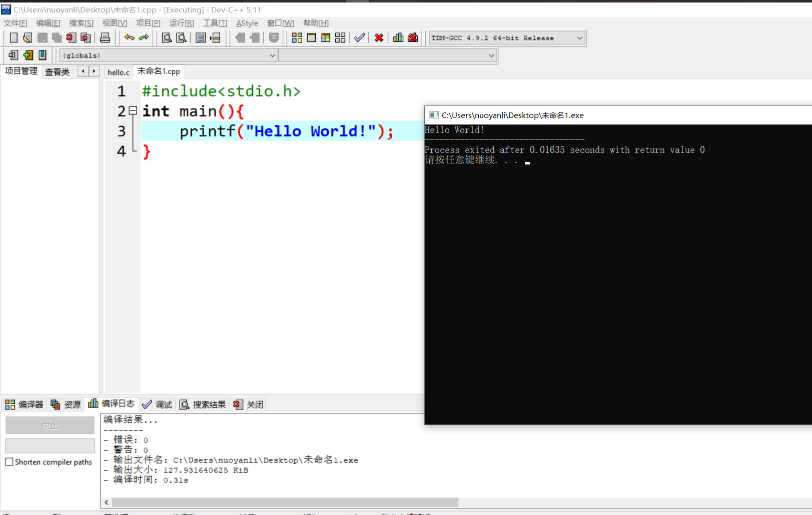
Task: Print the file with the printer icon
Action: click(x=105, y=37)
